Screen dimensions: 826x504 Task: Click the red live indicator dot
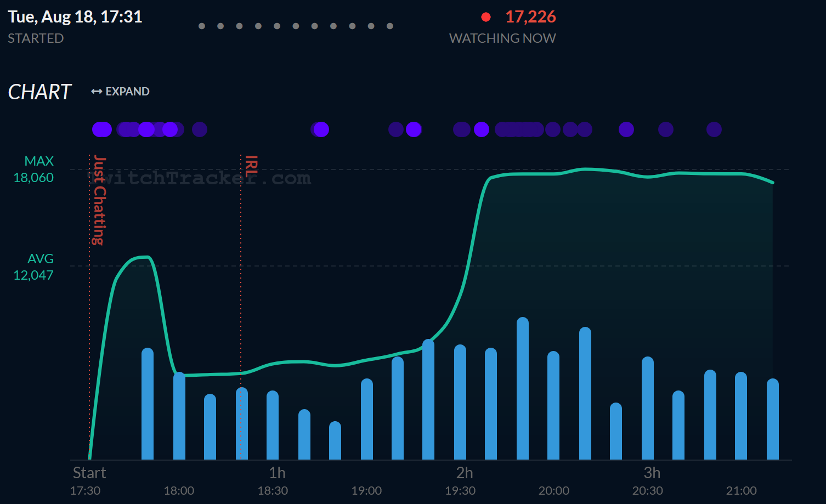(x=486, y=17)
